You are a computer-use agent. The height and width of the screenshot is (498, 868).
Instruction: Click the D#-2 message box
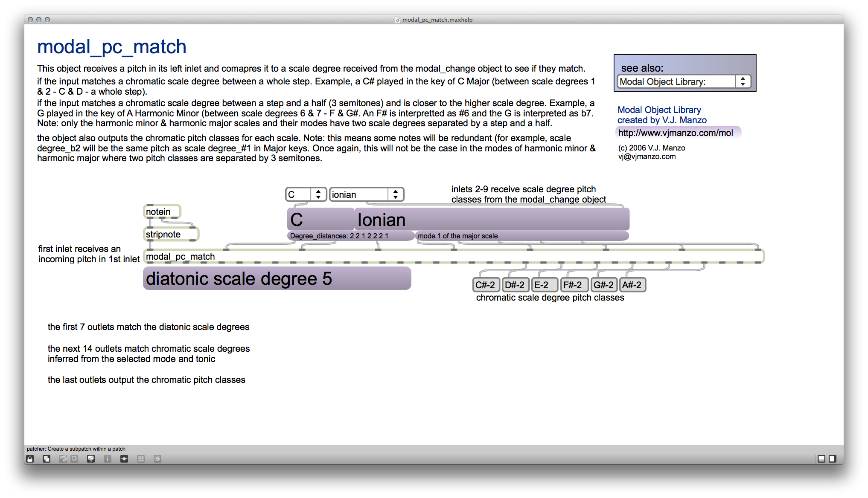(x=516, y=285)
